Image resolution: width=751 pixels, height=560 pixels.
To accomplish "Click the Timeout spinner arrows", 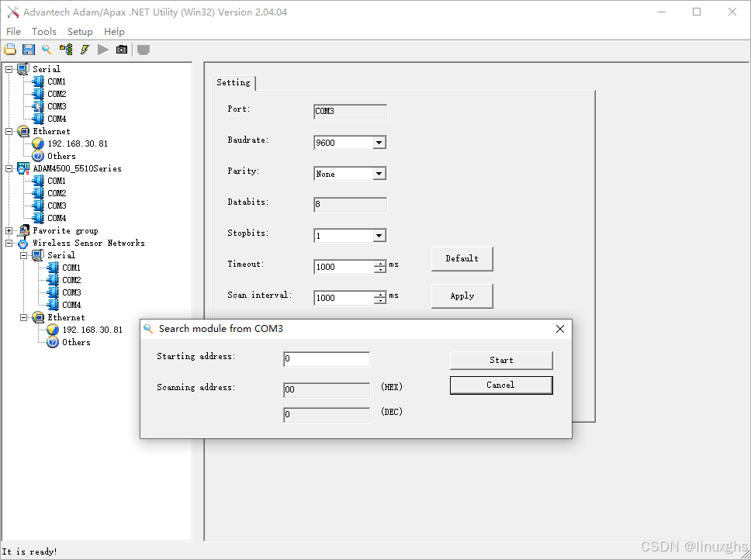I will [x=380, y=267].
